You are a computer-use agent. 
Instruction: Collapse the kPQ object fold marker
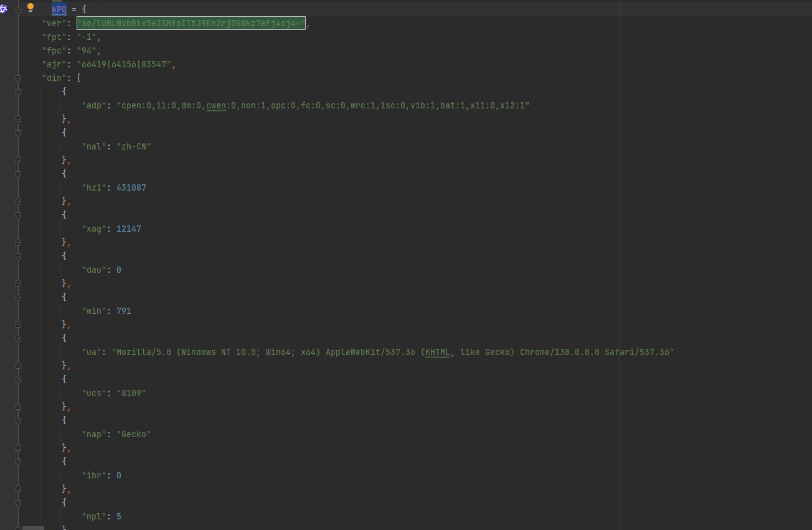18,9
